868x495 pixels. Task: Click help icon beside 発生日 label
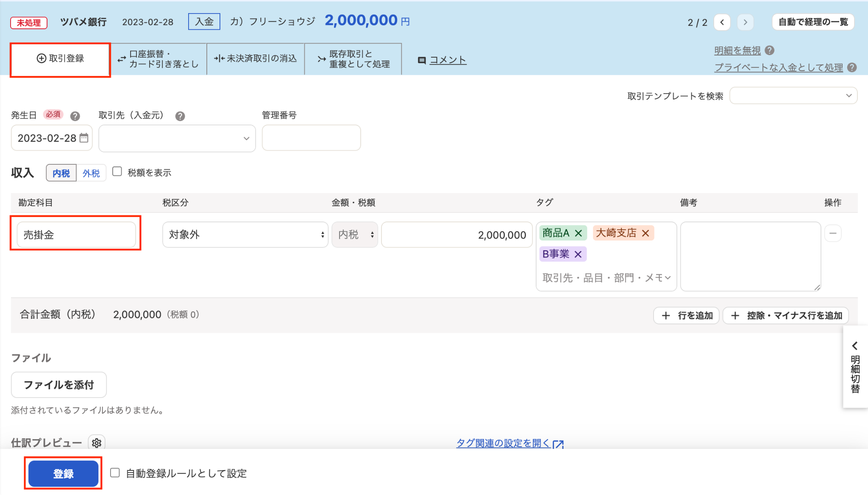click(x=75, y=116)
